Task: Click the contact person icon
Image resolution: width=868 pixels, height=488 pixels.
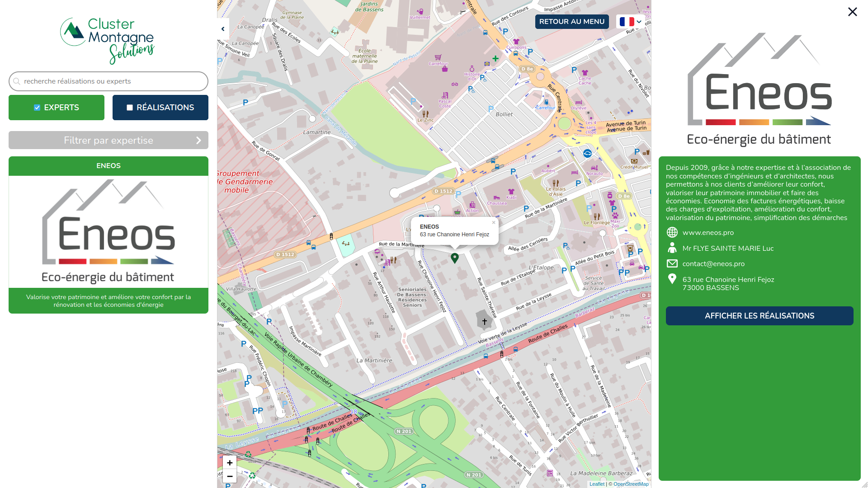Action: [x=672, y=248]
